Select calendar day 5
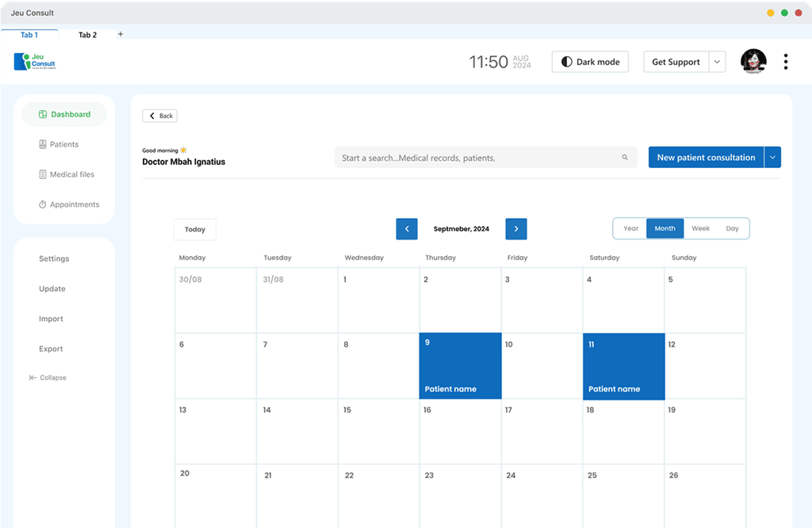812x528 pixels. tap(705, 300)
